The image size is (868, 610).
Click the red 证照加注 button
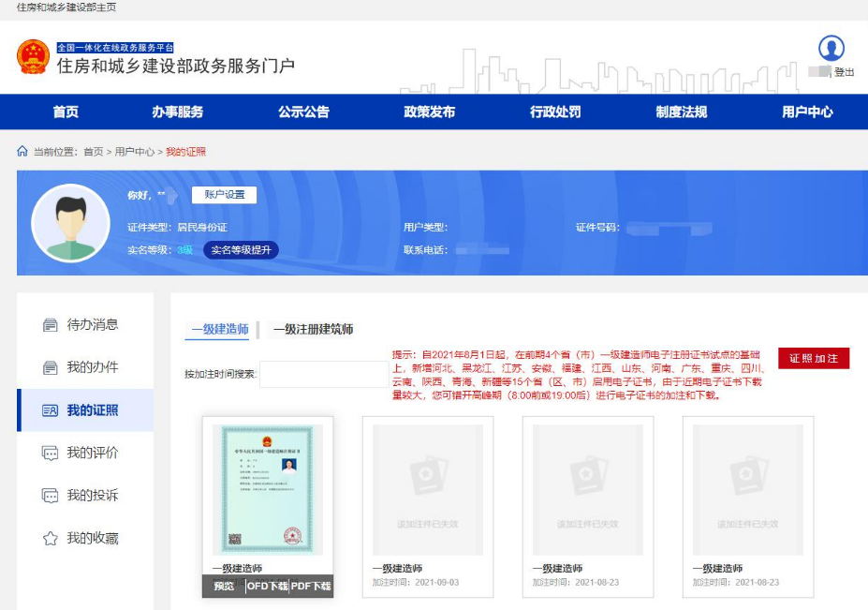[x=813, y=358]
